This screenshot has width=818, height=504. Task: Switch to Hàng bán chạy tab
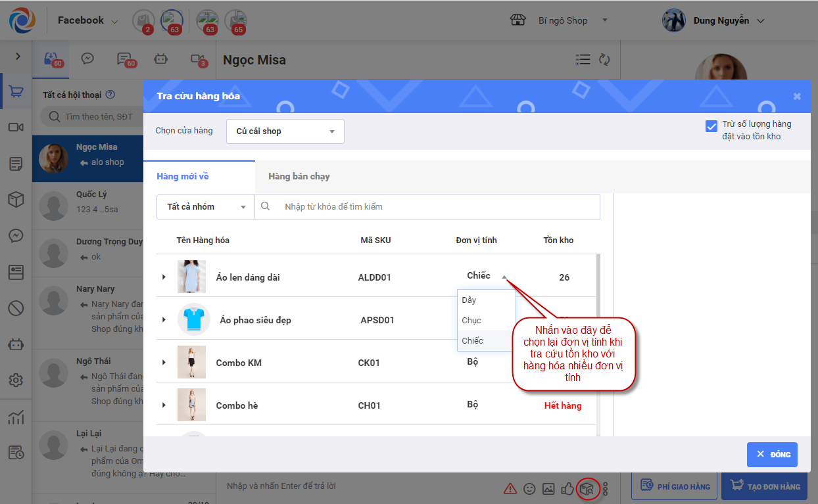[299, 177]
